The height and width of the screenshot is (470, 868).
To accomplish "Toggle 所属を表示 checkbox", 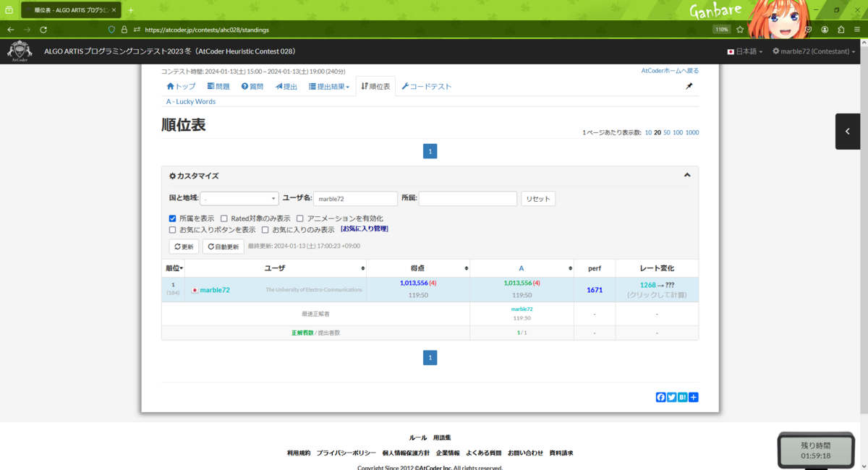I will coord(172,218).
